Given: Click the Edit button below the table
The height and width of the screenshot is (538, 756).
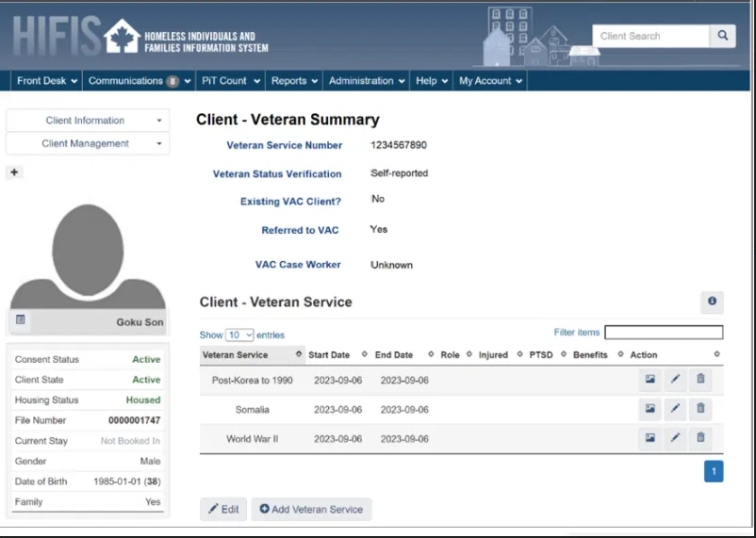Looking at the screenshot, I should tap(223, 509).
